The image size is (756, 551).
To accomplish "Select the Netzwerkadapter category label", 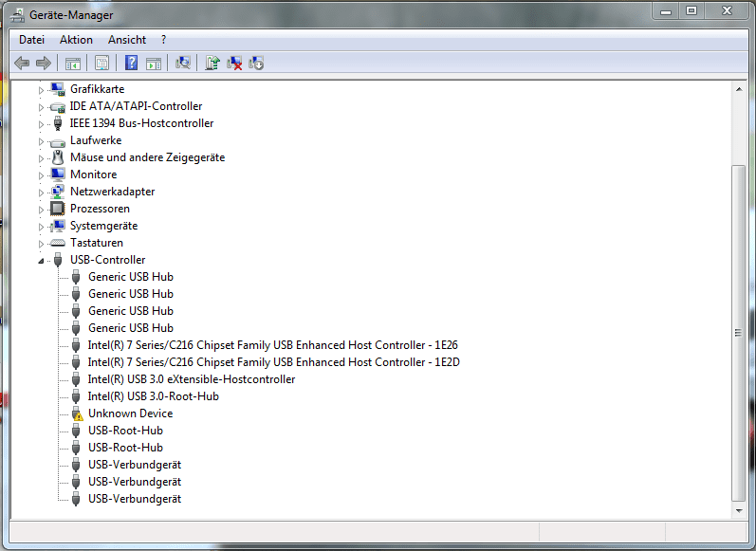I will (112, 192).
